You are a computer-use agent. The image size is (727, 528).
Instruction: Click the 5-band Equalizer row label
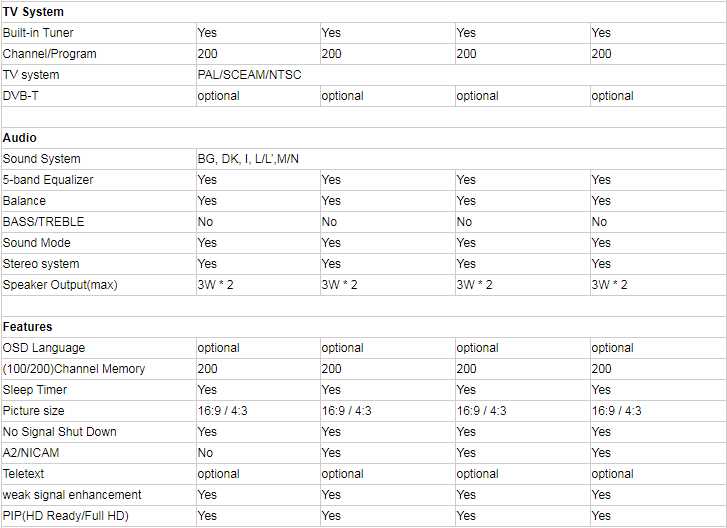[47, 180]
